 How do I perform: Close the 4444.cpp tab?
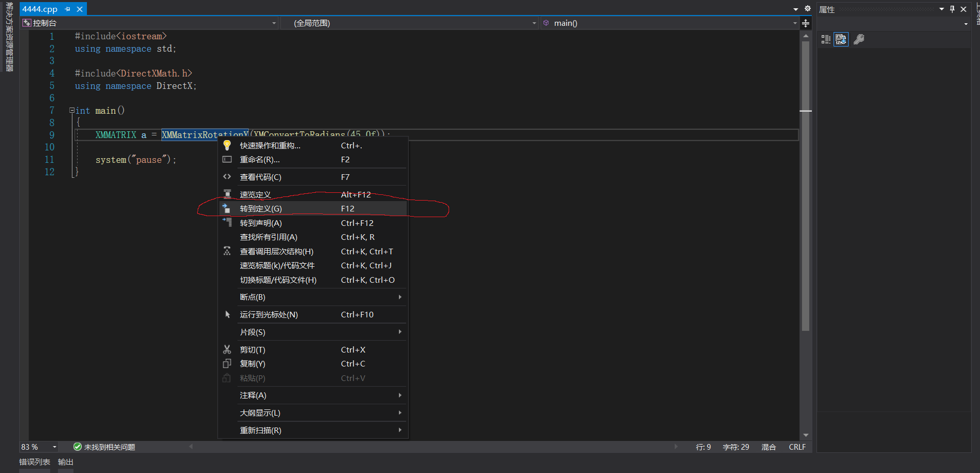[80, 9]
